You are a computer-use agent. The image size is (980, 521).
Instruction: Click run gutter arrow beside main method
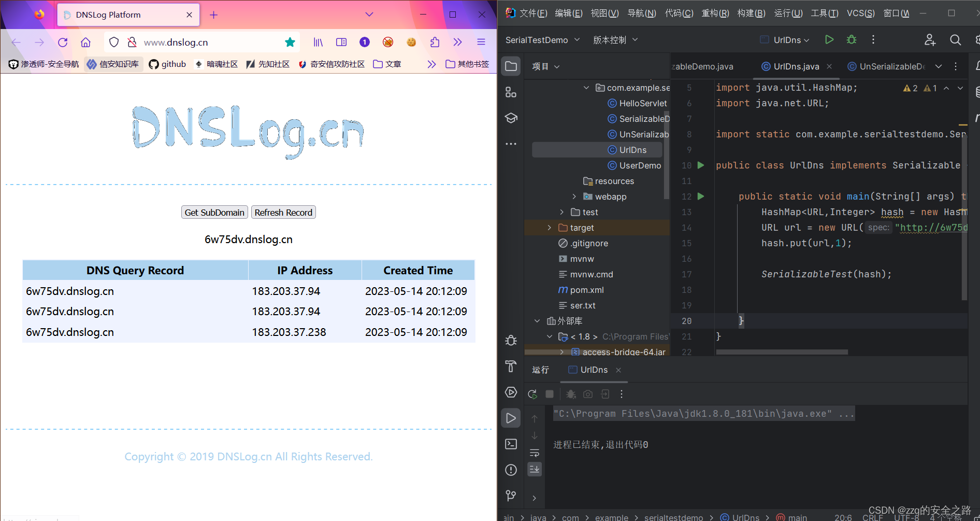coord(701,196)
